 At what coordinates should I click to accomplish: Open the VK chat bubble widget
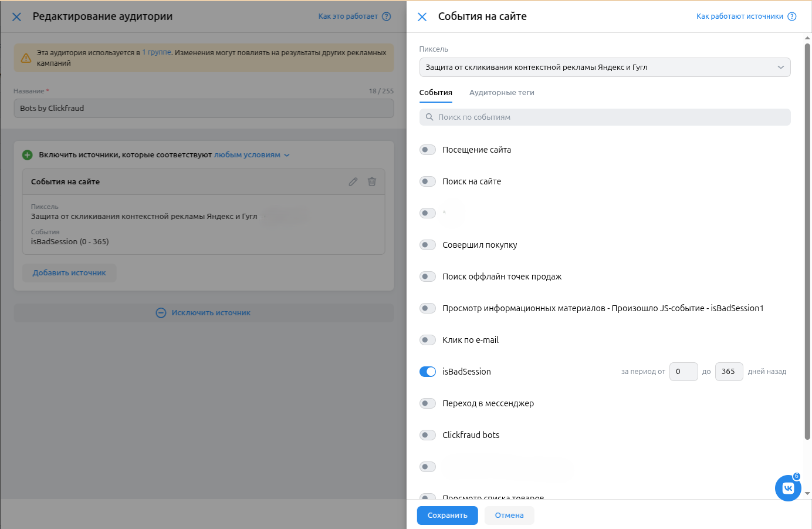[788, 488]
